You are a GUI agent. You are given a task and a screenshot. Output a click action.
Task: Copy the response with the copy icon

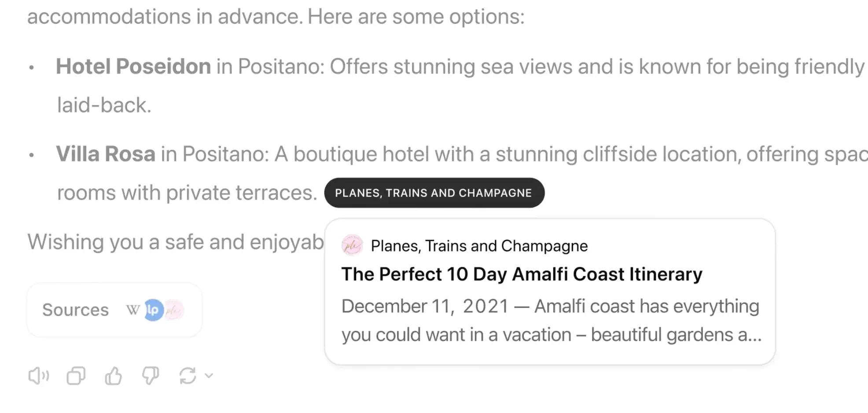[x=76, y=376]
